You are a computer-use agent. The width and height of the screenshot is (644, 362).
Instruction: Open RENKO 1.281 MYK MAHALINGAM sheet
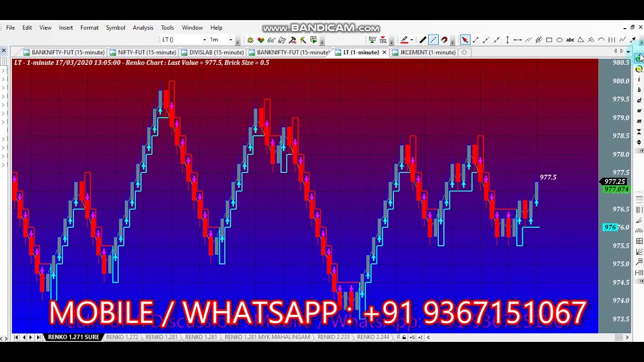tap(267, 337)
